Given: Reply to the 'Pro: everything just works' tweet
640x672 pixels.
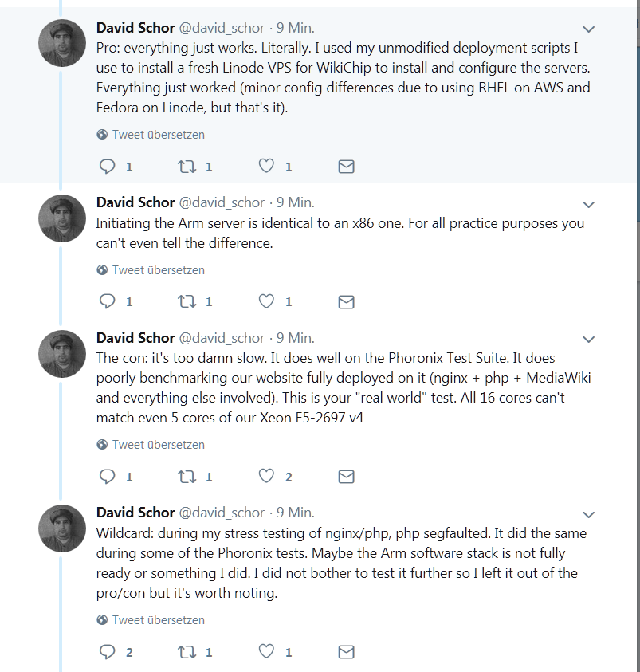Looking at the screenshot, I should coord(107,167).
